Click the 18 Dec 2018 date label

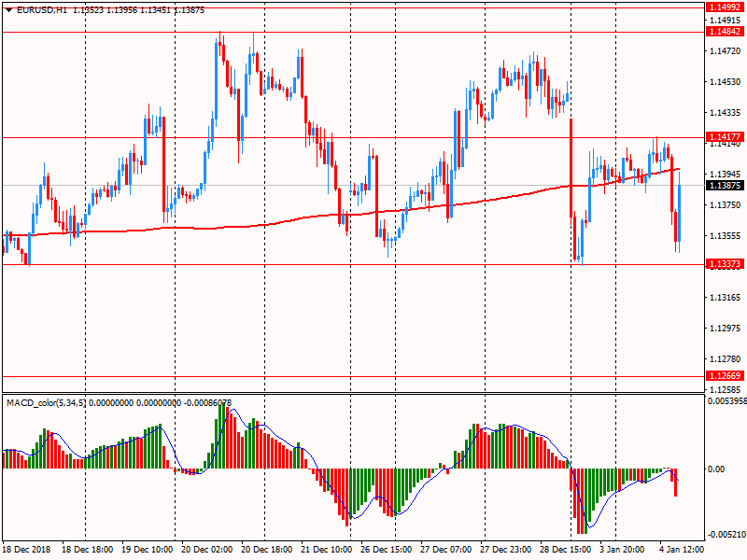[26, 552]
